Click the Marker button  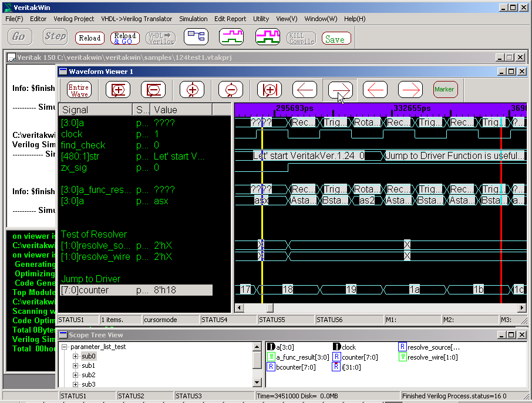click(x=445, y=90)
